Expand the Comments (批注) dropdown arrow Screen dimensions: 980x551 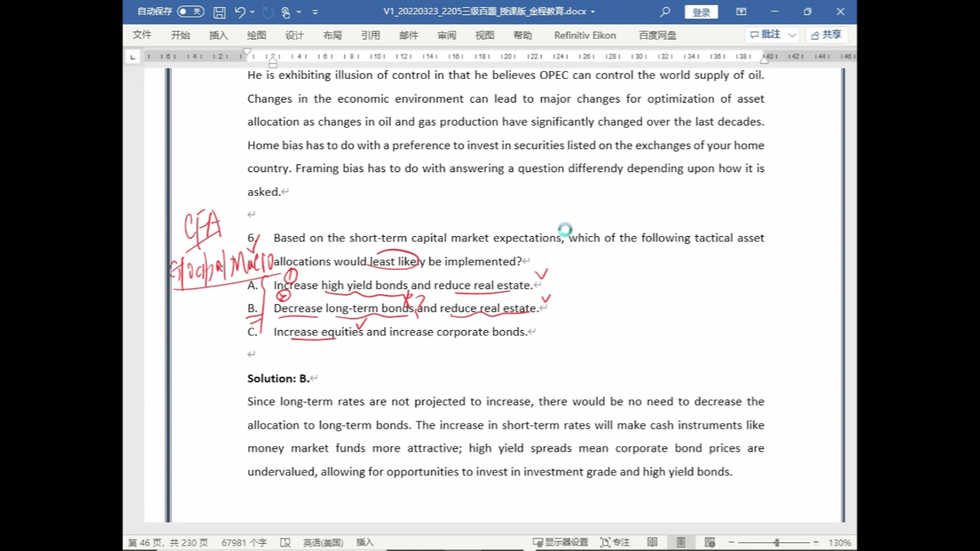tap(792, 35)
